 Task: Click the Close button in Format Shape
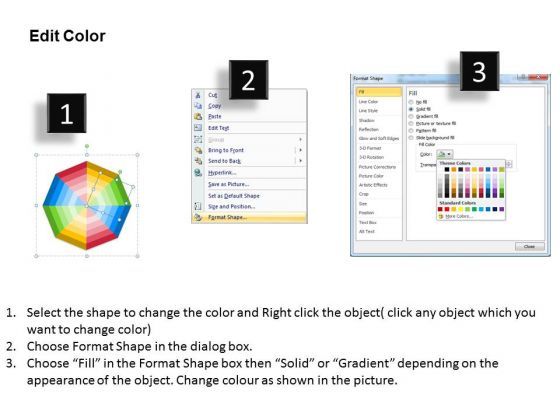click(530, 246)
